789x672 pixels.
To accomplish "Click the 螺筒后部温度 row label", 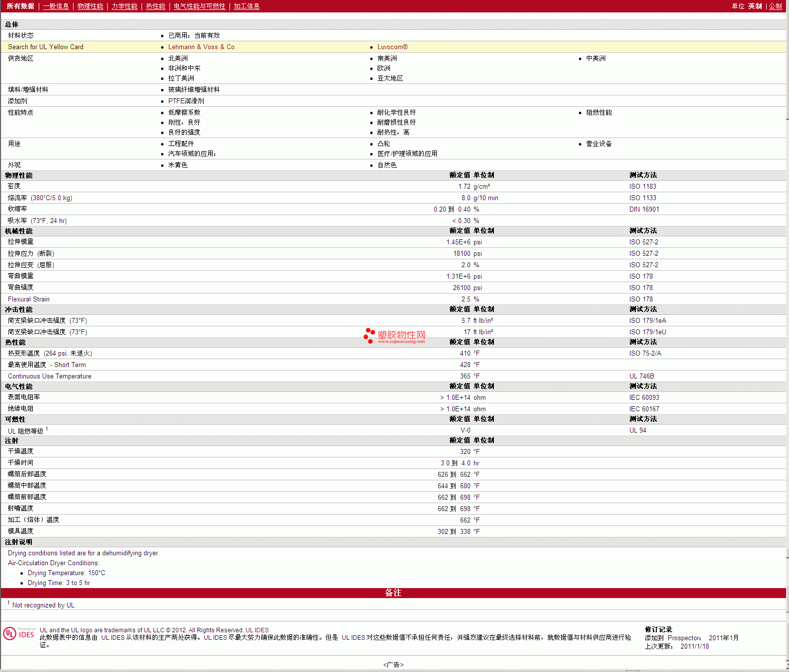I will [27, 474].
